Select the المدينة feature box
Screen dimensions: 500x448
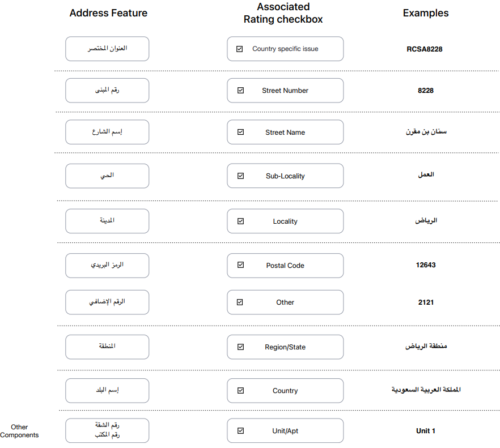(x=107, y=221)
